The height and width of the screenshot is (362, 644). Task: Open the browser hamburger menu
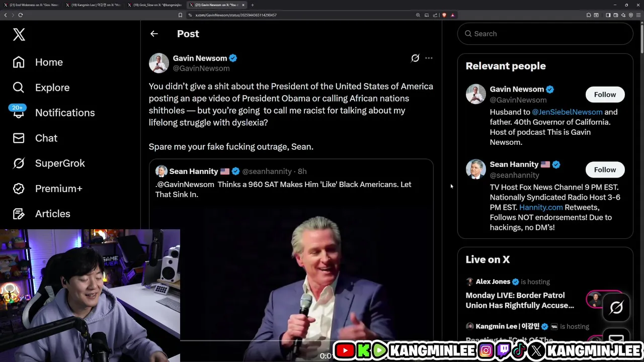tap(638, 15)
